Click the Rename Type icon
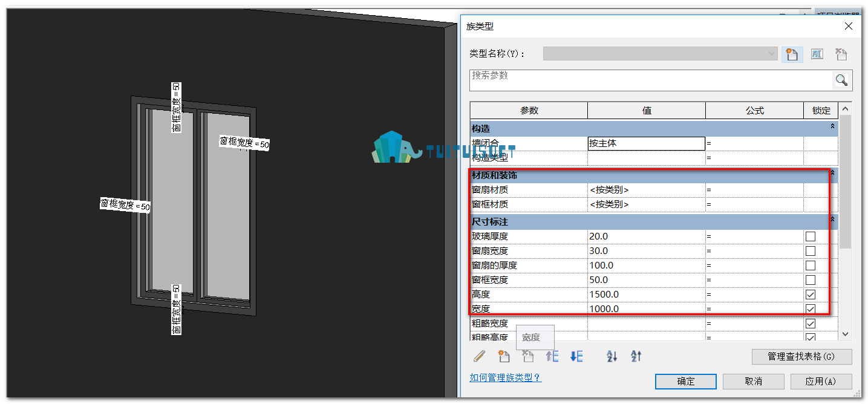The image size is (868, 404). pyautogui.click(x=817, y=54)
